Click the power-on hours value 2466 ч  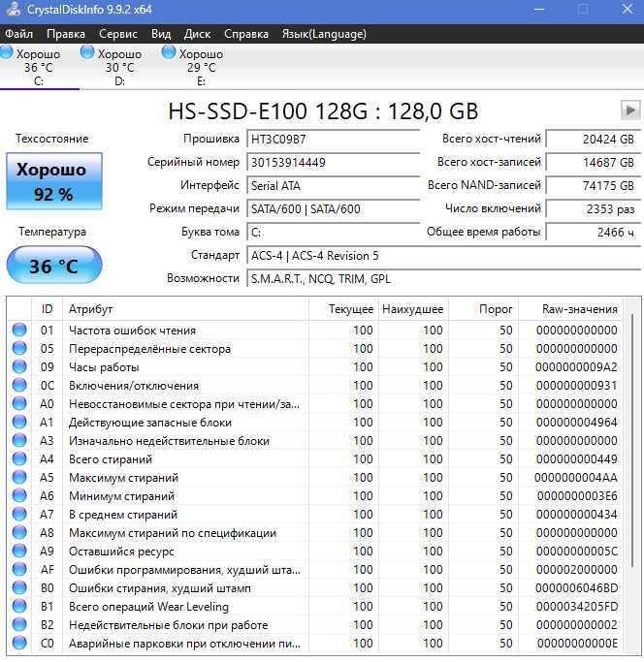(x=594, y=233)
